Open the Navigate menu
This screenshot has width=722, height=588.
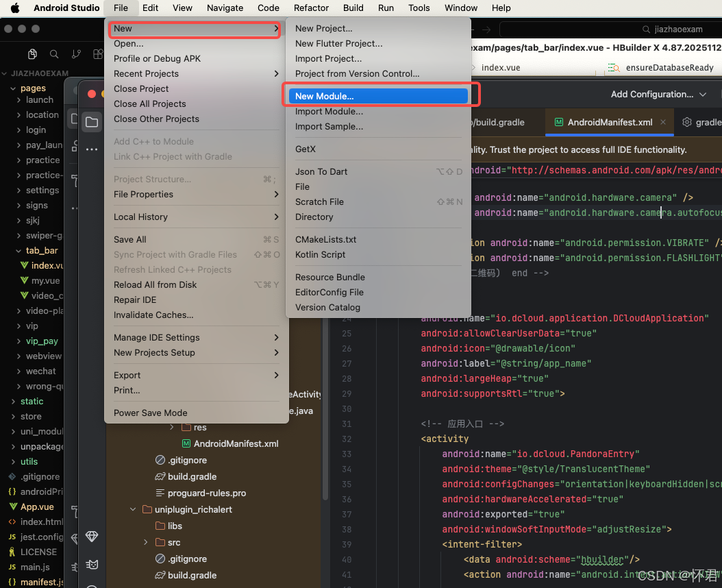tap(225, 8)
